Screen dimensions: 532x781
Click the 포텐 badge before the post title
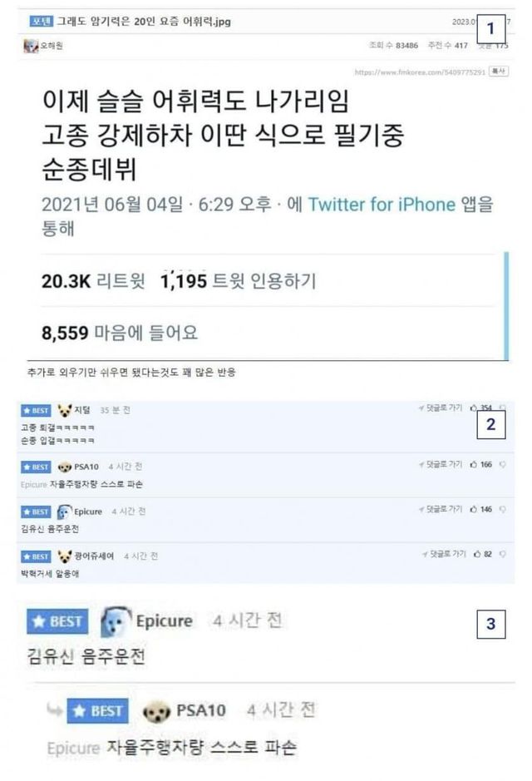pos(41,21)
